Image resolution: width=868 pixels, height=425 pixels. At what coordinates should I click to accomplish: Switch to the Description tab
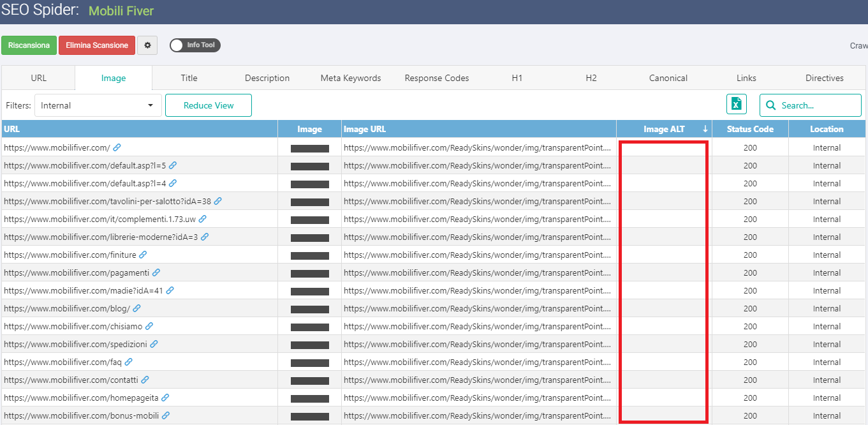point(267,78)
